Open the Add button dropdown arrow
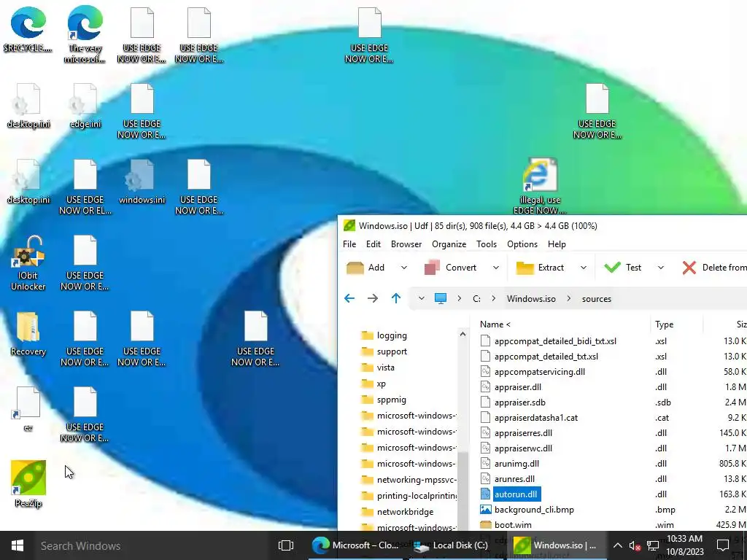 [x=404, y=268]
